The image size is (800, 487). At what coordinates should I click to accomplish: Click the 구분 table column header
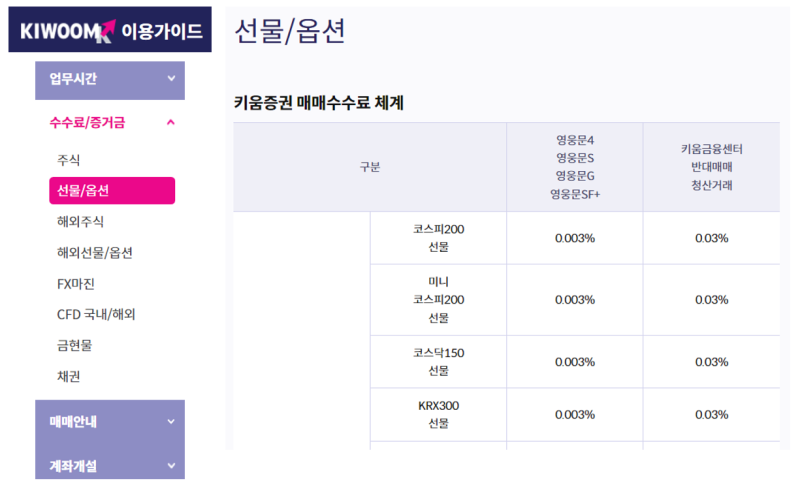coord(370,167)
